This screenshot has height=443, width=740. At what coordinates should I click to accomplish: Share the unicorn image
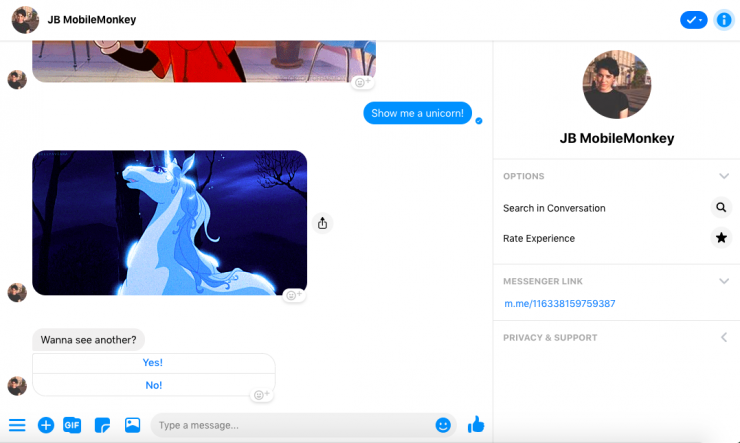322,223
